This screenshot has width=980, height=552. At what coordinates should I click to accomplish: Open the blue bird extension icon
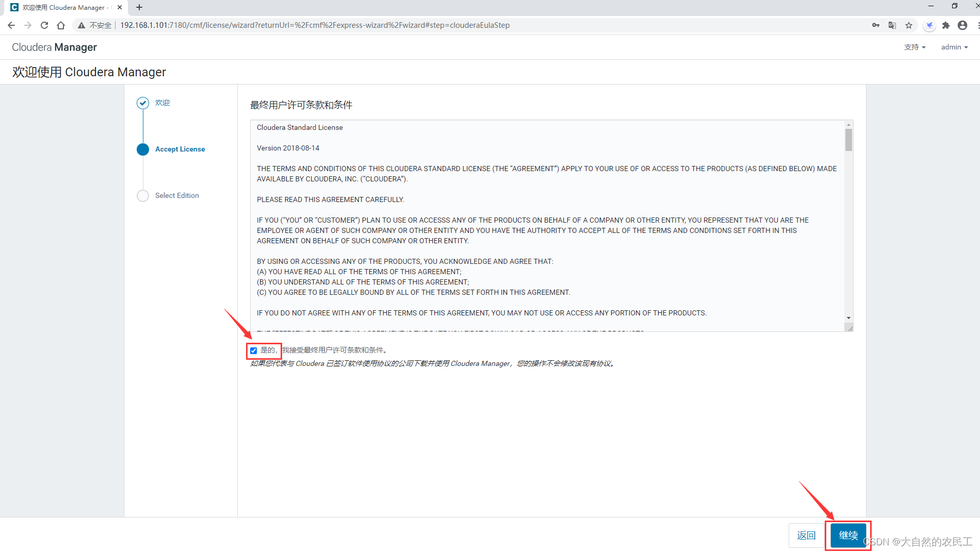pos(929,25)
